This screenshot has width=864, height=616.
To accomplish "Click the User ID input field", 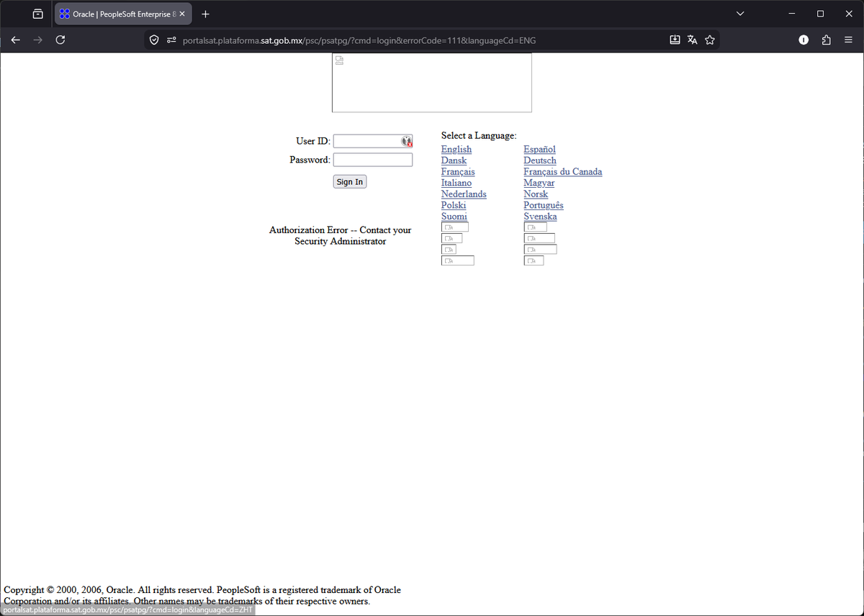I will coord(373,141).
